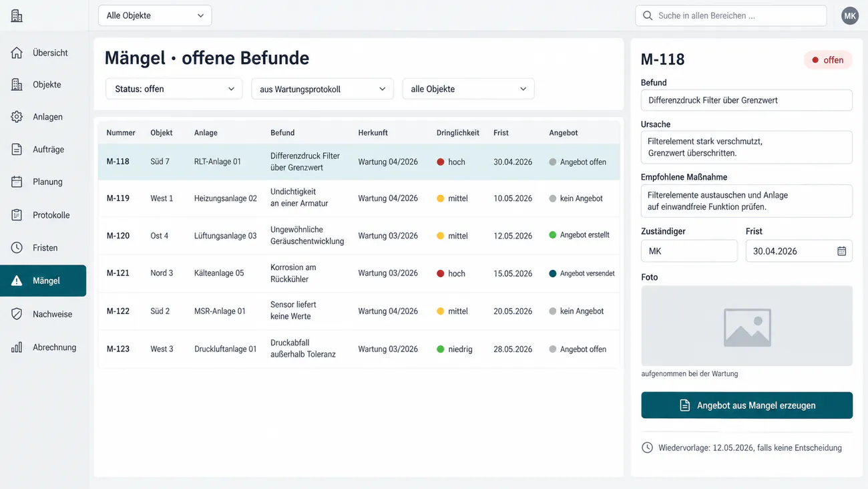Click the Objekte building icon
This screenshot has width=868, height=489.
point(17,85)
